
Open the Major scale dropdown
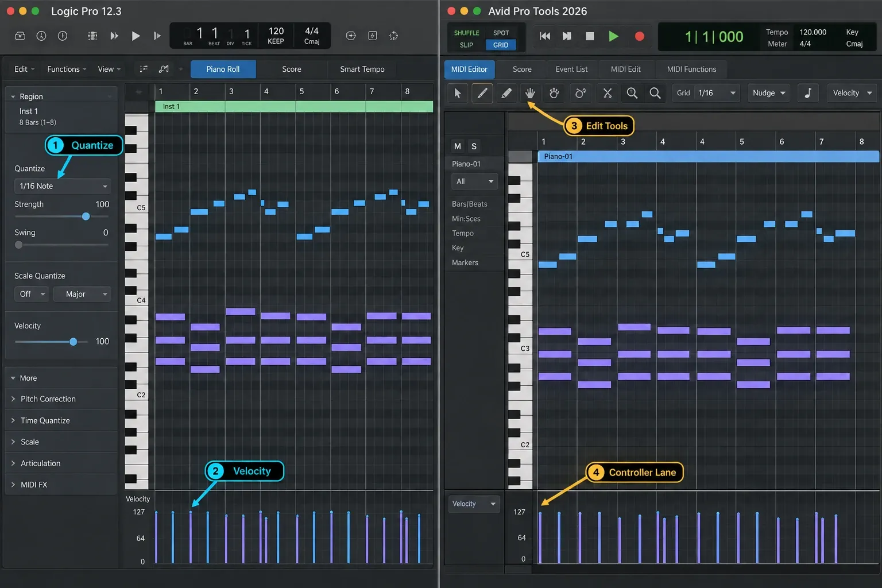[82, 294]
